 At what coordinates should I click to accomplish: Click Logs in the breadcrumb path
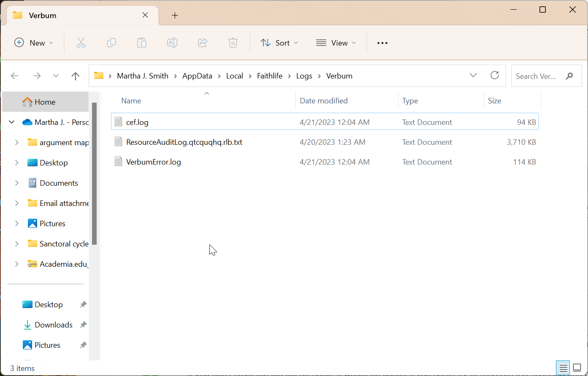point(304,76)
